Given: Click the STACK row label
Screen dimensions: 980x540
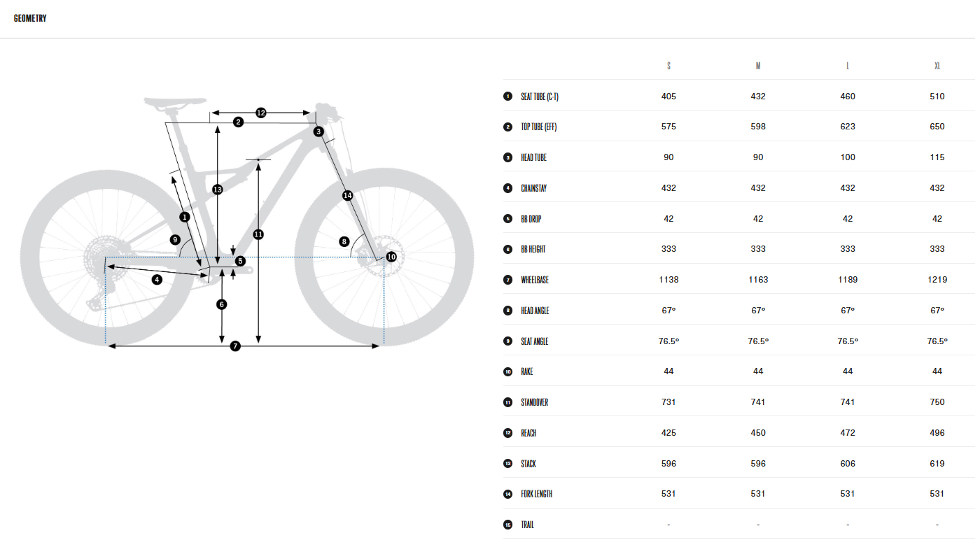Looking at the screenshot, I should pyautogui.click(x=528, y=464).
